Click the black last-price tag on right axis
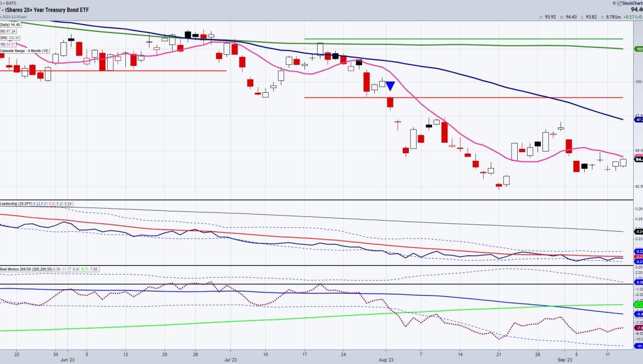This screenshot has width=643, height=364. 639,159
